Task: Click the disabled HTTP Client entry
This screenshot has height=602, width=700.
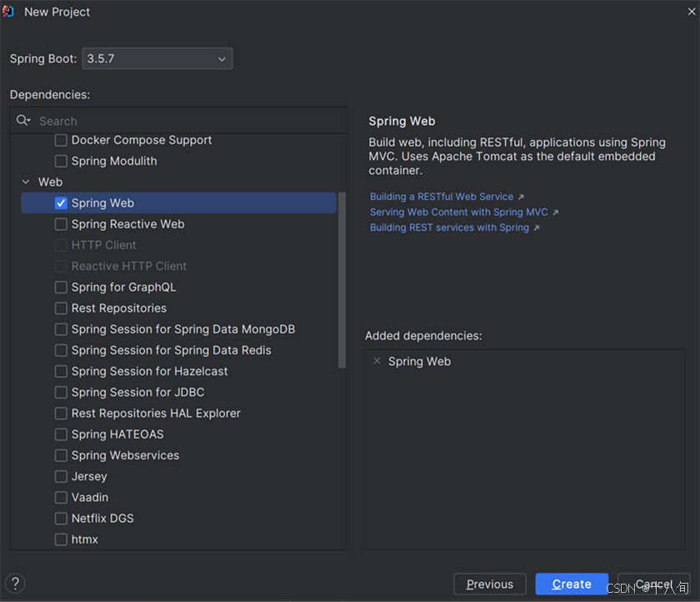Action: pos(103,245)
